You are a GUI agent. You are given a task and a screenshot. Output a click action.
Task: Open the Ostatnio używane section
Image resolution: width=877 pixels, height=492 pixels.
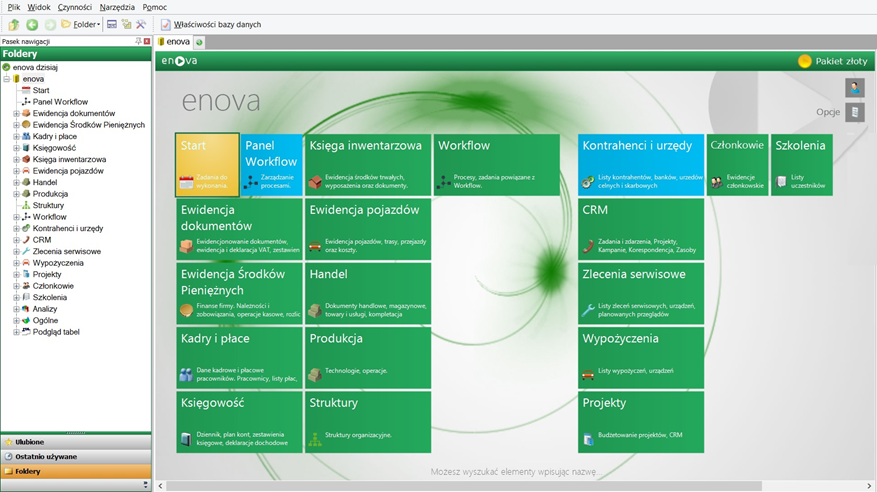click(x=76, y=457)
